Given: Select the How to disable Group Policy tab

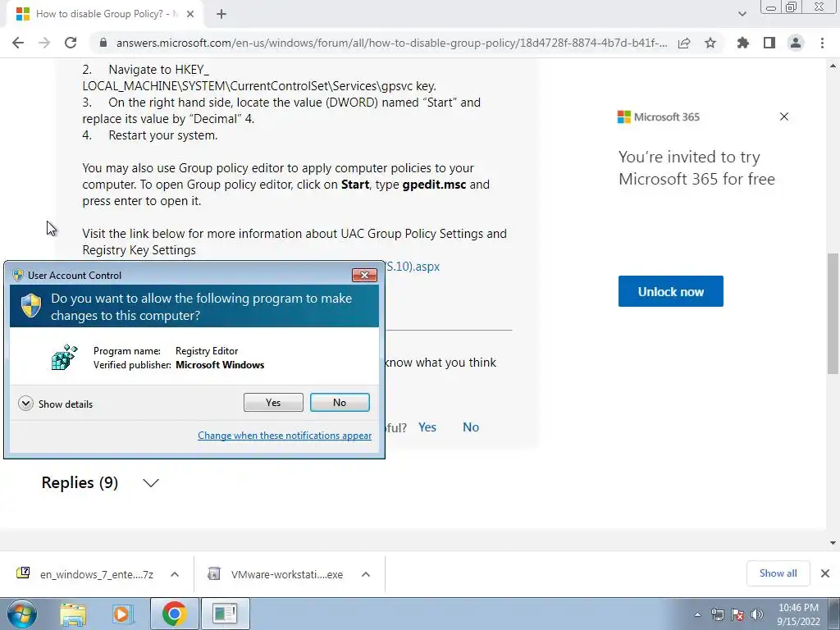Looking at the screenshot, I should tap(105, 15).
